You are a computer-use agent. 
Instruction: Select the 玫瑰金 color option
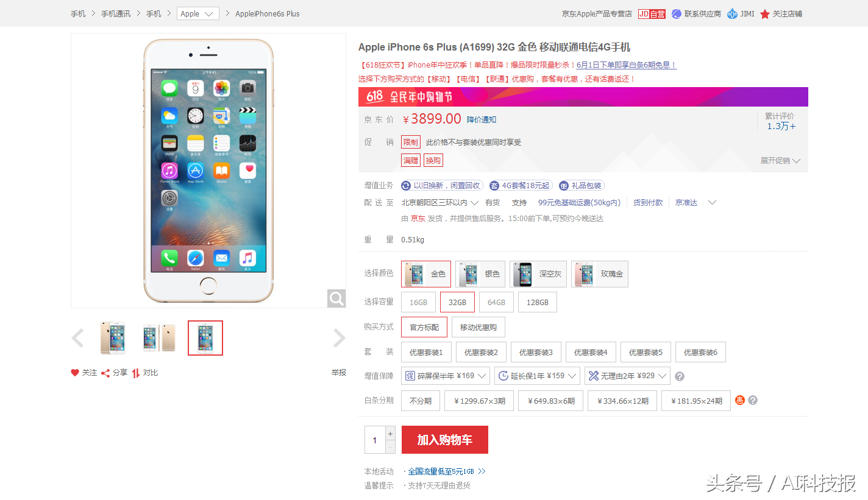pos(600,274)
